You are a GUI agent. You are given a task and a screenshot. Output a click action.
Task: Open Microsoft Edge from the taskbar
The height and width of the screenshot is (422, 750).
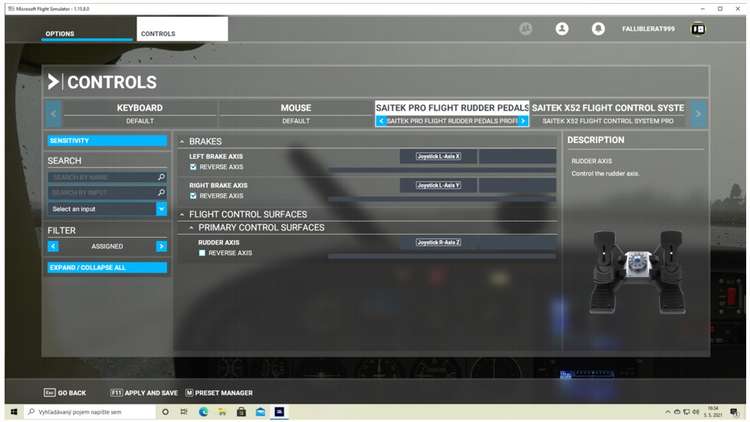coord(203,411)
